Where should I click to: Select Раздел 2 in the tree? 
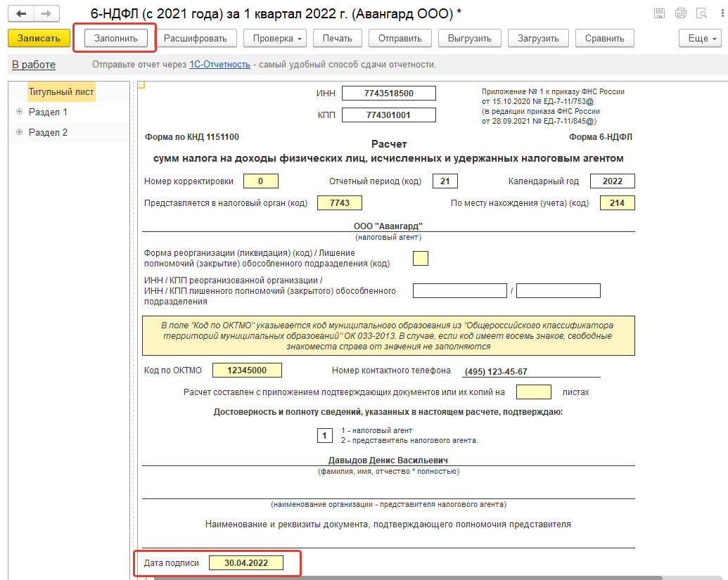click(48, 132)
